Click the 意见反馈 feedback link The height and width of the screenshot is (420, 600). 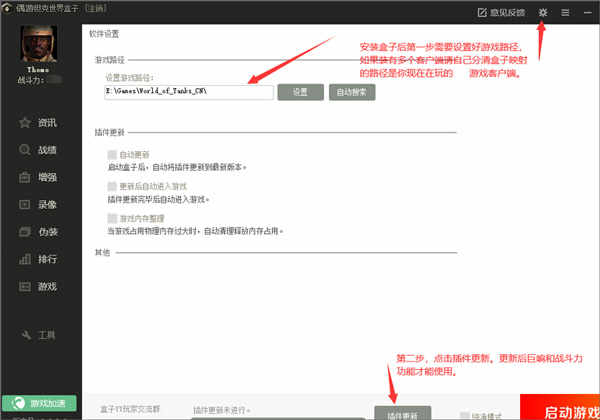[x=501, y=13]
